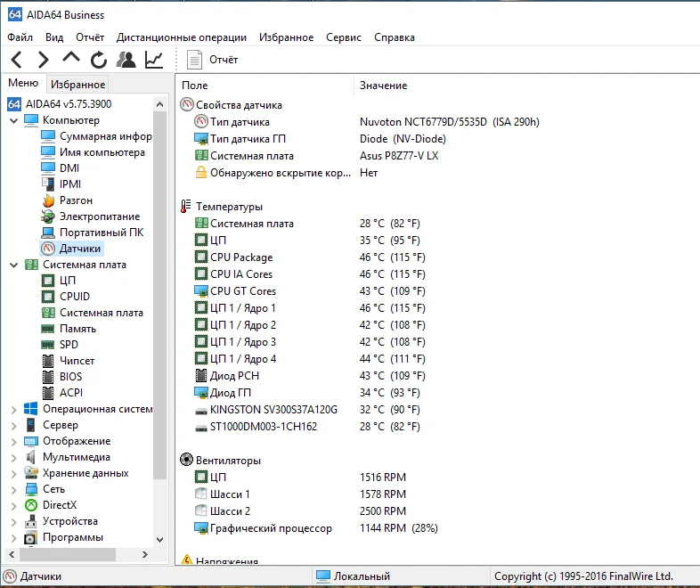Expand the Операционная система branch
Screen dimensions: 700x588
coord(14,410)
